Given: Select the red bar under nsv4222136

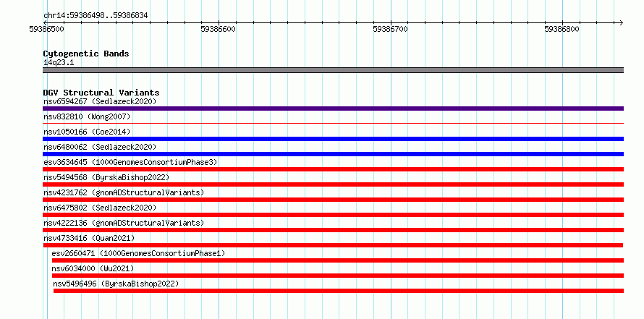Looking at the screenshot, I should tap(333, 230).
